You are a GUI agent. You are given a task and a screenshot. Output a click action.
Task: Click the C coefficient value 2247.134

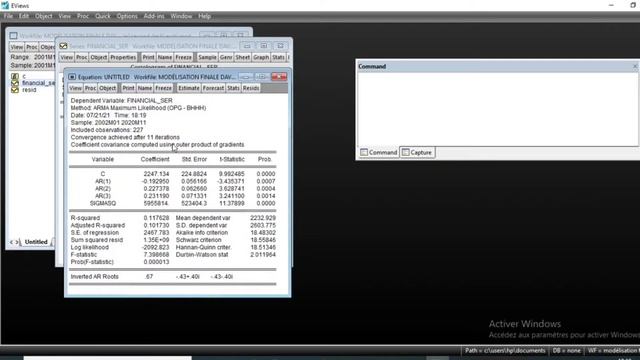coord(156,174)
